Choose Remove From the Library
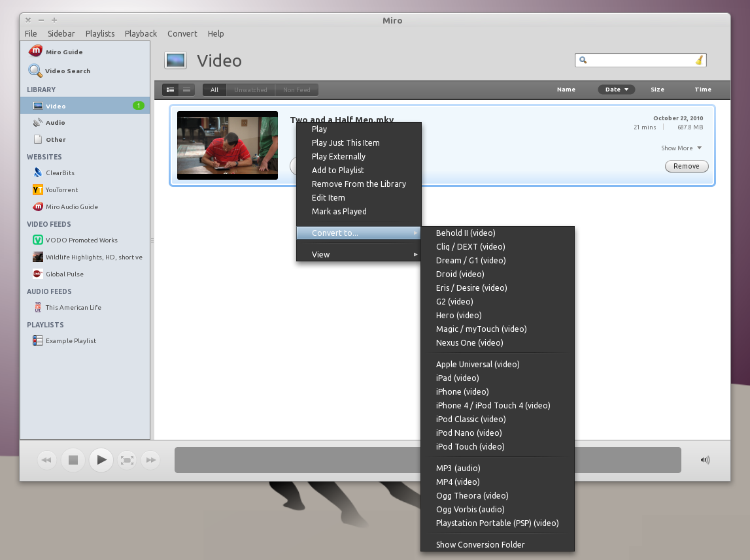 coord(359,184)
